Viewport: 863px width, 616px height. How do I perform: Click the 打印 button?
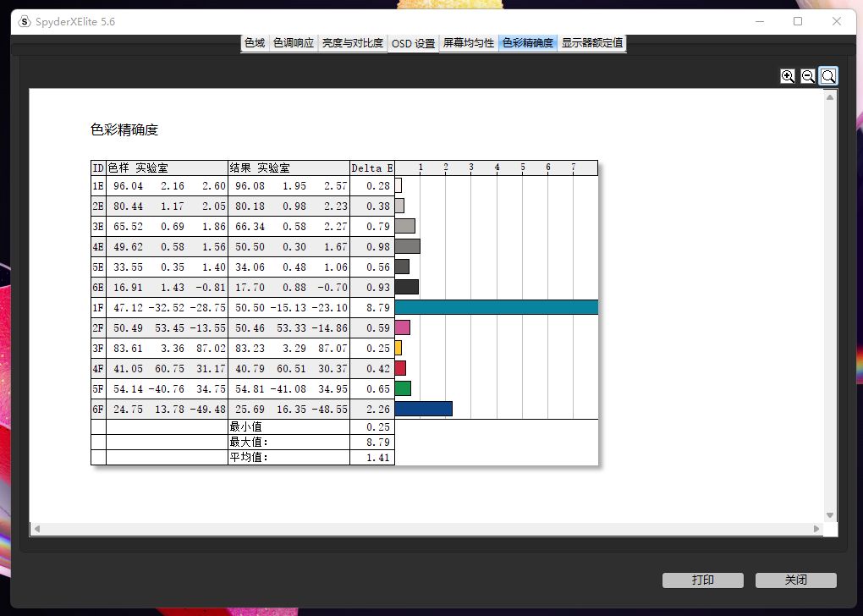point(702,580)
